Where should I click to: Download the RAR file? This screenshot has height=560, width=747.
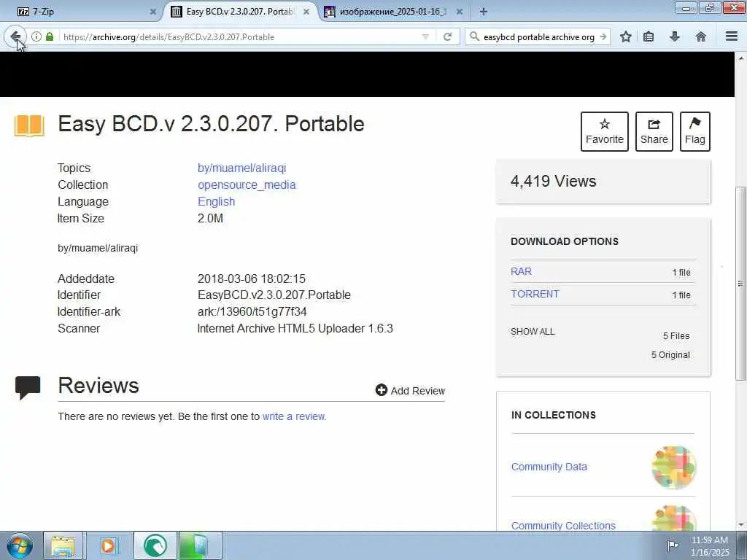521,271
